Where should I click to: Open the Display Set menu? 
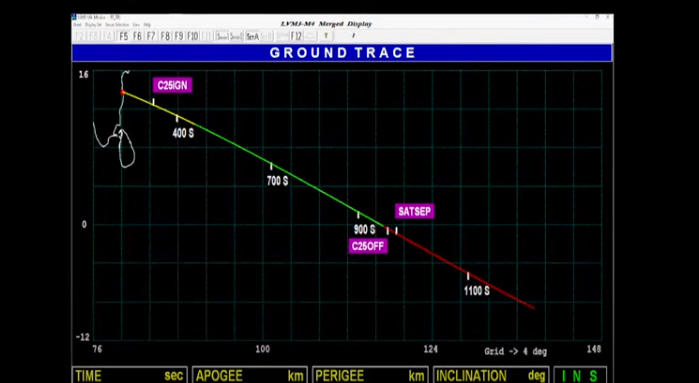[x=94, y=25]
